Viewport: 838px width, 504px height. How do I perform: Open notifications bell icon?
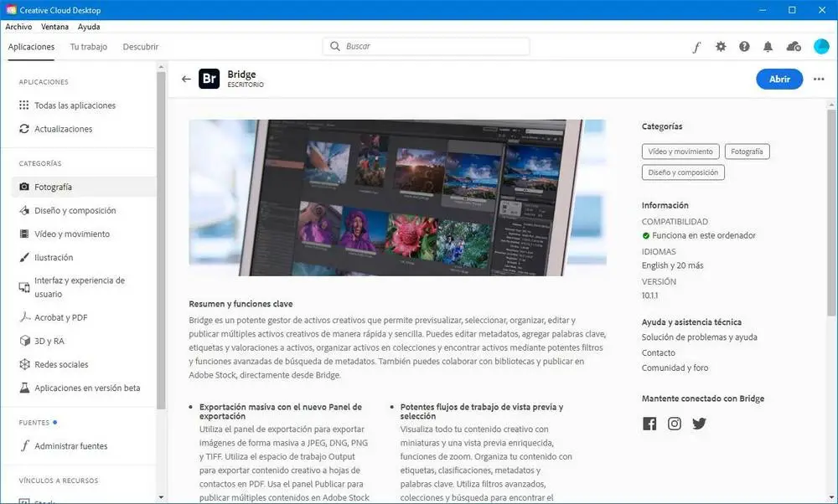768,46
